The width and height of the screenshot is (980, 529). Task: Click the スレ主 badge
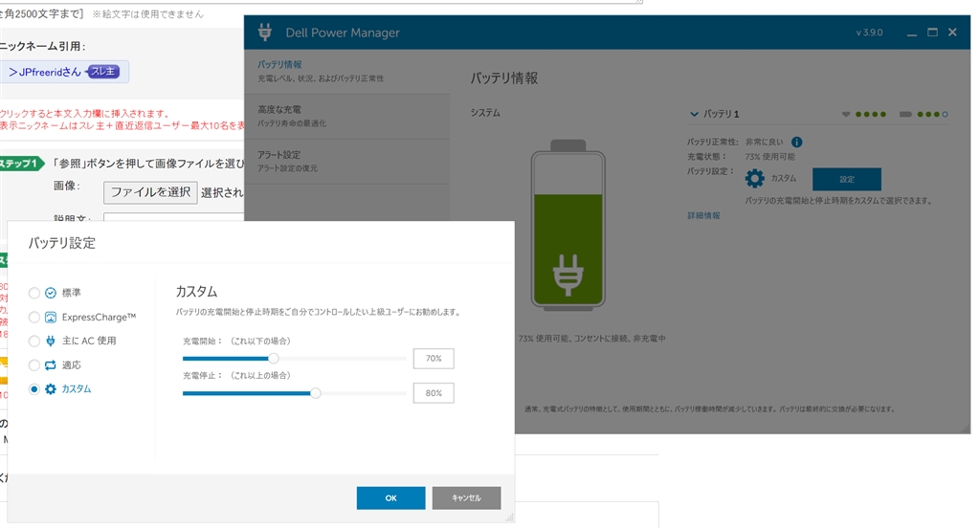(x=102, y=72)
